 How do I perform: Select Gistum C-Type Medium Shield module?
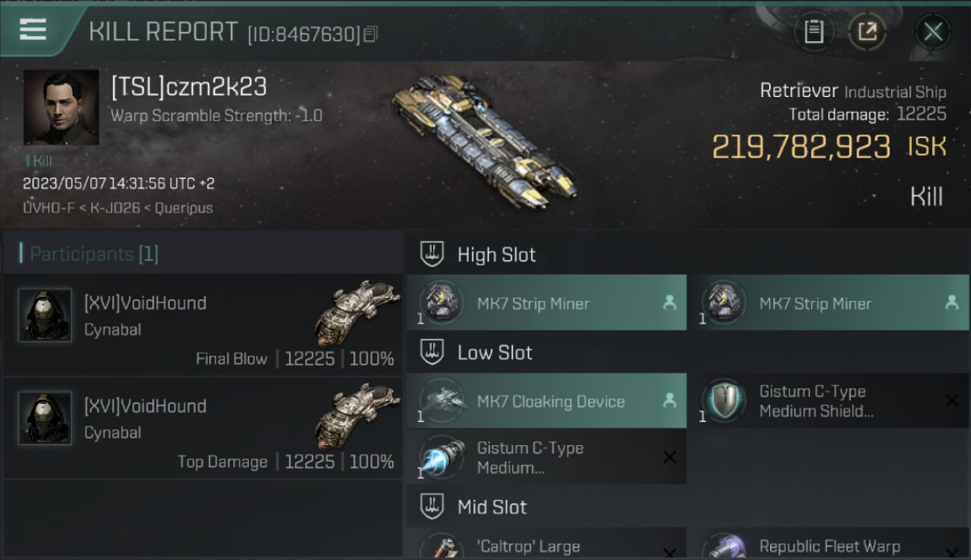click(828, 401)
